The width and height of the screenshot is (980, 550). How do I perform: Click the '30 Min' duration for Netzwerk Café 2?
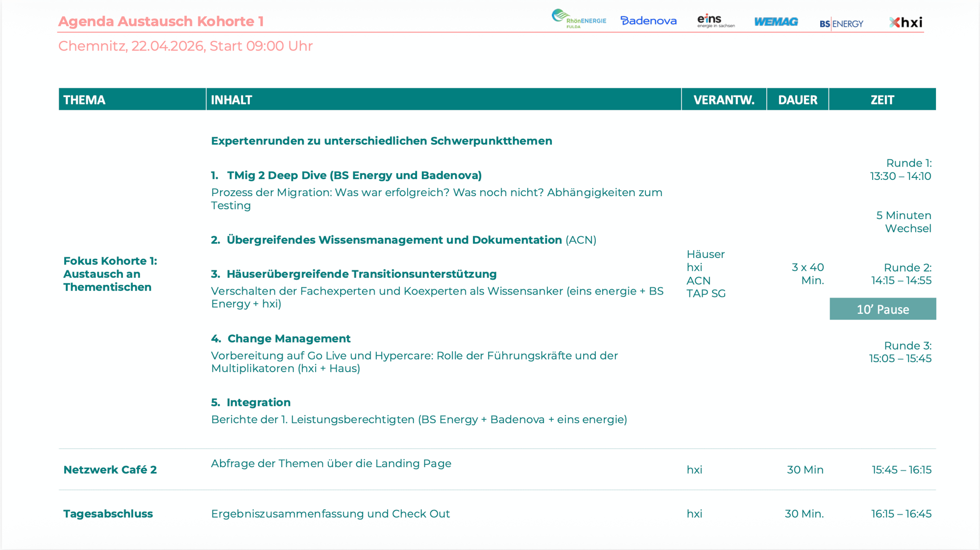coord(805,470)
